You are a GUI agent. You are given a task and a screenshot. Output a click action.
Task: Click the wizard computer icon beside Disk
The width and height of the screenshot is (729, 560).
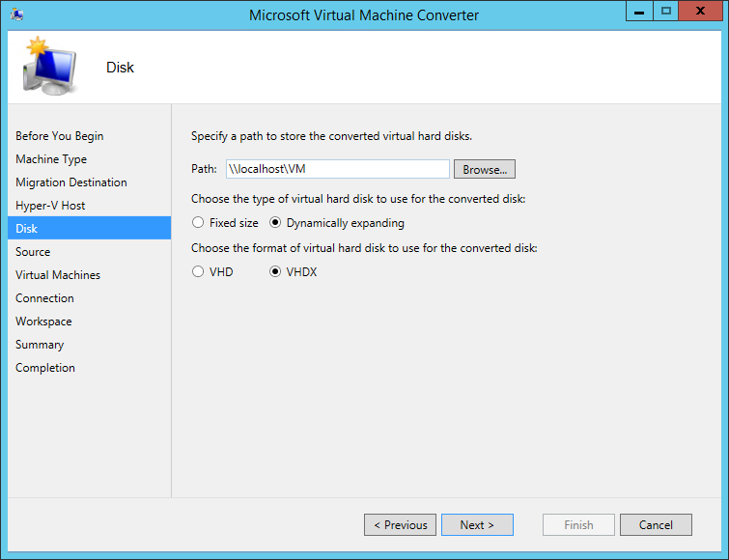point(49,66)
